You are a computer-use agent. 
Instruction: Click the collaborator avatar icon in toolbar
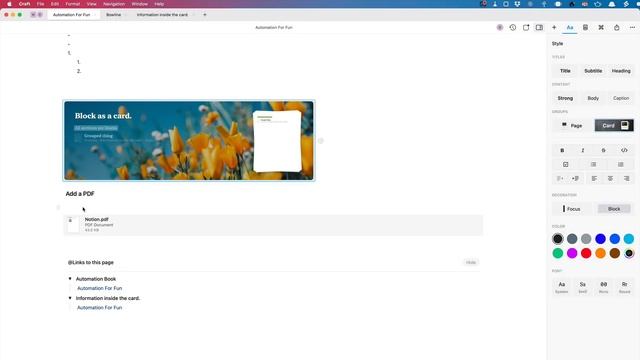[x=500, y=27]
